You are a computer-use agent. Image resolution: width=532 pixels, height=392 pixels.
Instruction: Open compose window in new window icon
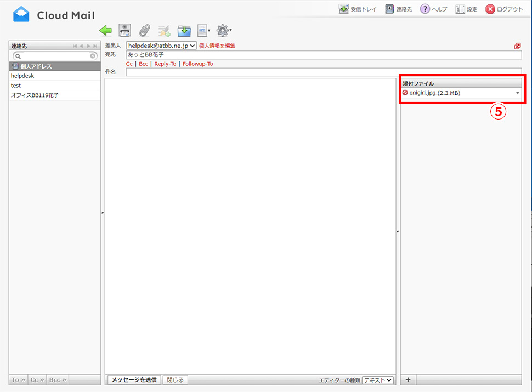coord(517,46)
